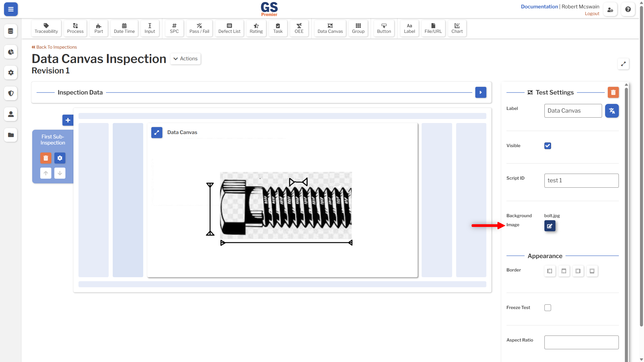Add a Task test from toolbar

pos(278,28)
